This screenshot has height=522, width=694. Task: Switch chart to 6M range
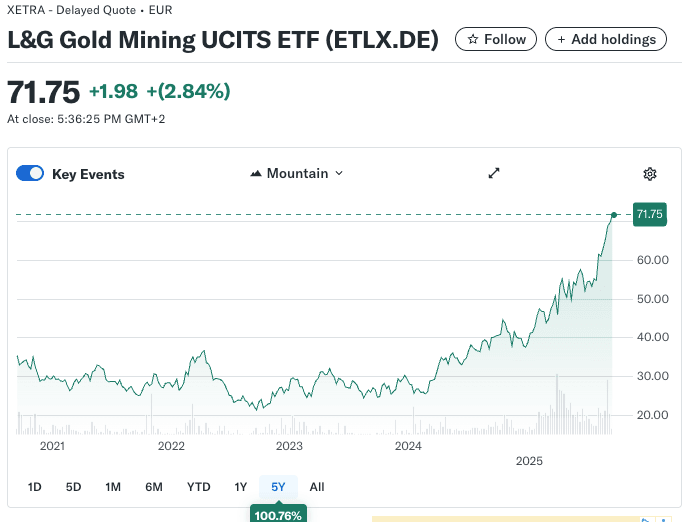154,487
